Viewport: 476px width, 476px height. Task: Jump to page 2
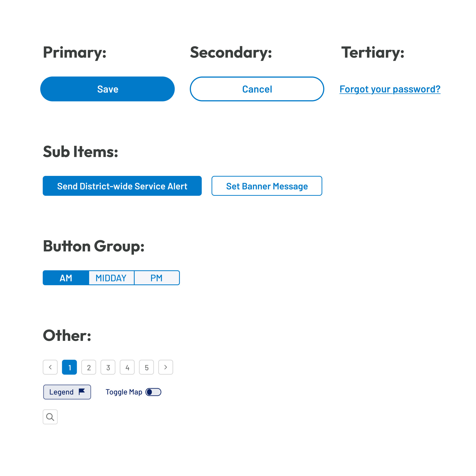tap(89, 367)
